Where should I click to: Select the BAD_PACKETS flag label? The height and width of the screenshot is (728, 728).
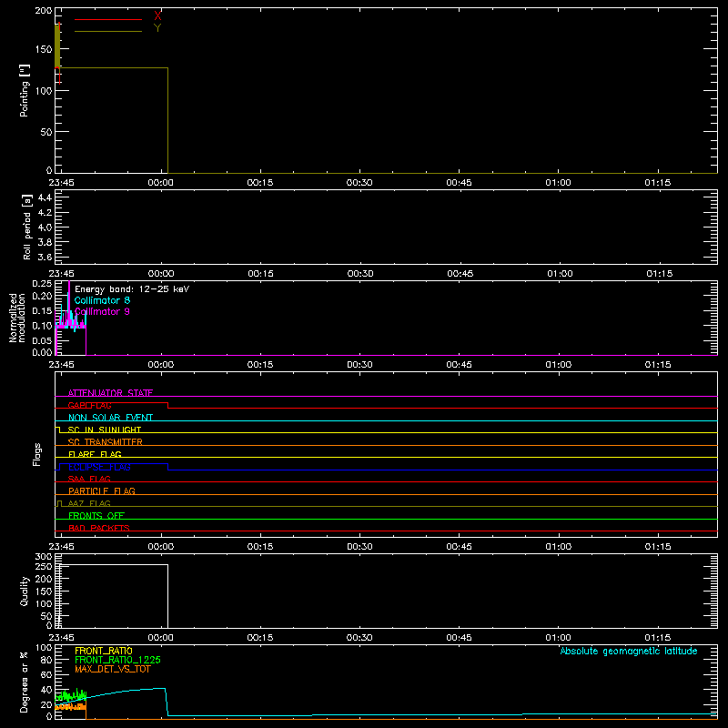(x=99, y=528)
